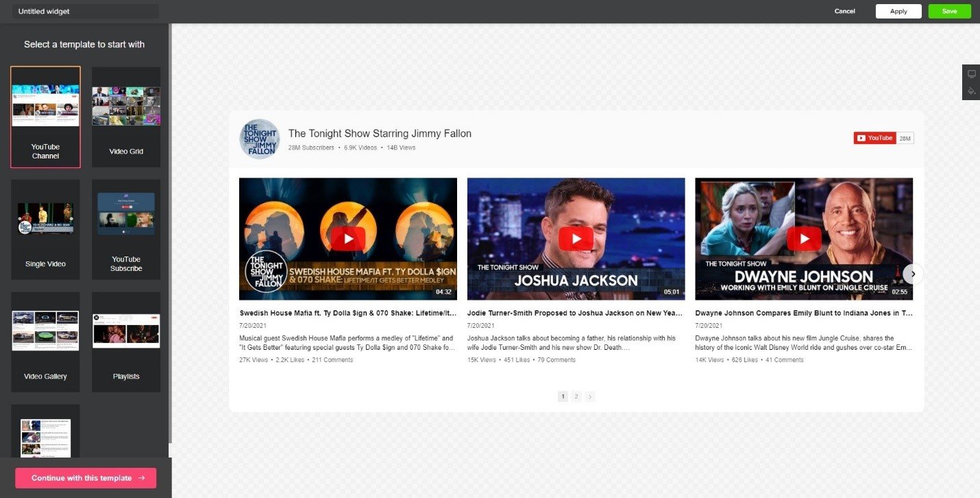The height and width of the screenshot is (498, 980).
Task: Go to video page 2
Action: (576, 396)
